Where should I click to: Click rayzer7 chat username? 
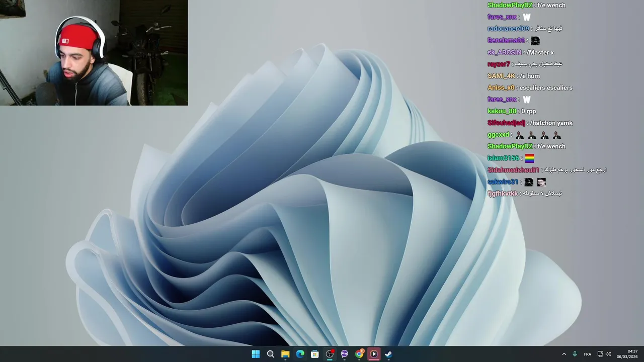499,64
